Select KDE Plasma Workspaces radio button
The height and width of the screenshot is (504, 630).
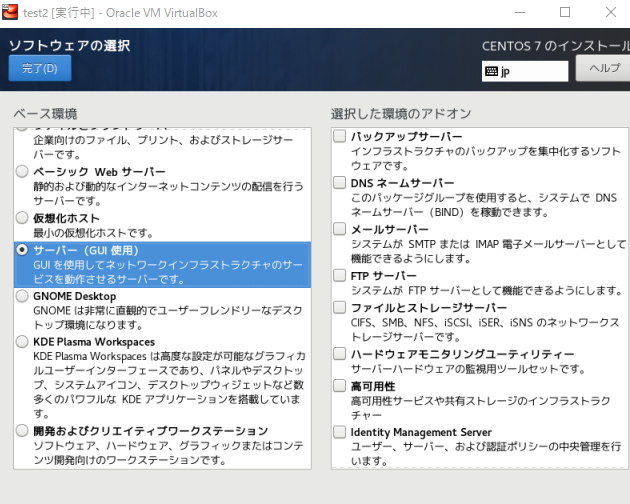pyautogui.click(x=22, y=342)
